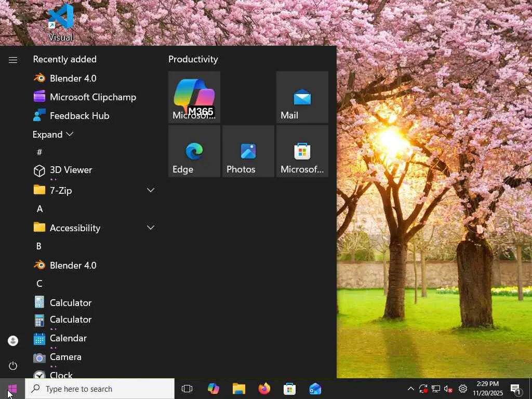
Task: Click the Productivity group heading
Action: click(193, 59)
